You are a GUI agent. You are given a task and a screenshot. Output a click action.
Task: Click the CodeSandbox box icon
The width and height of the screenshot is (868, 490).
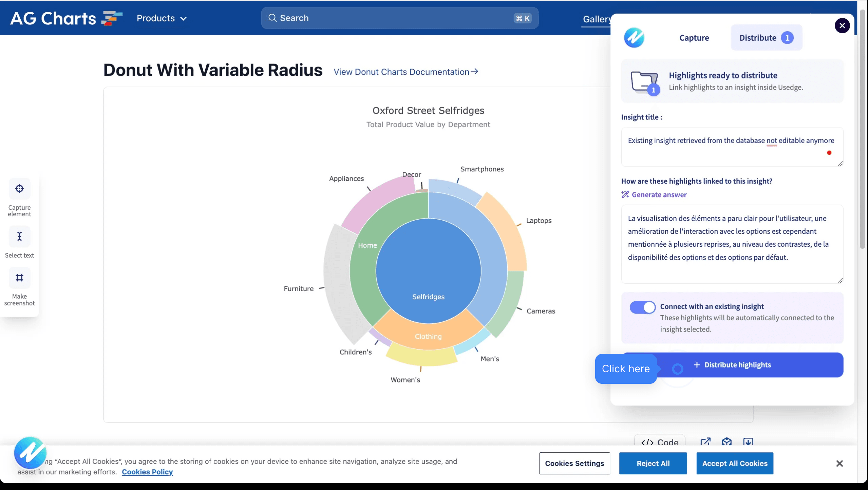[727, 442]
